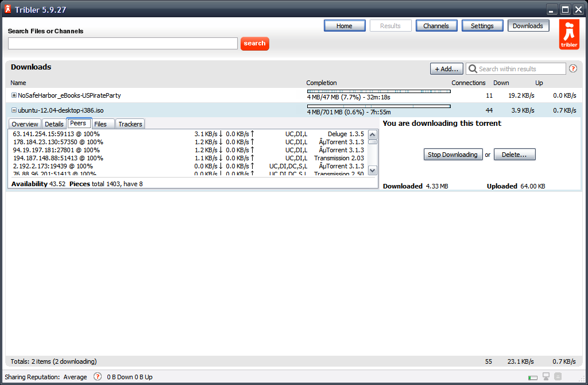The height and width of the screenshot is (385, 588).
Task: Click the UC,DI,DC,S,L flags of peer 2.192.2.173
Action: (x=288, y=166)
